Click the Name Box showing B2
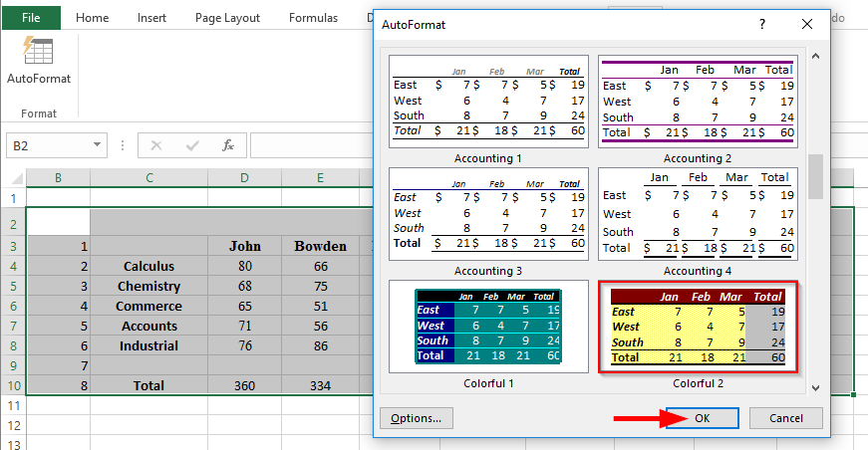868x450 pixels. pos(57,145)
